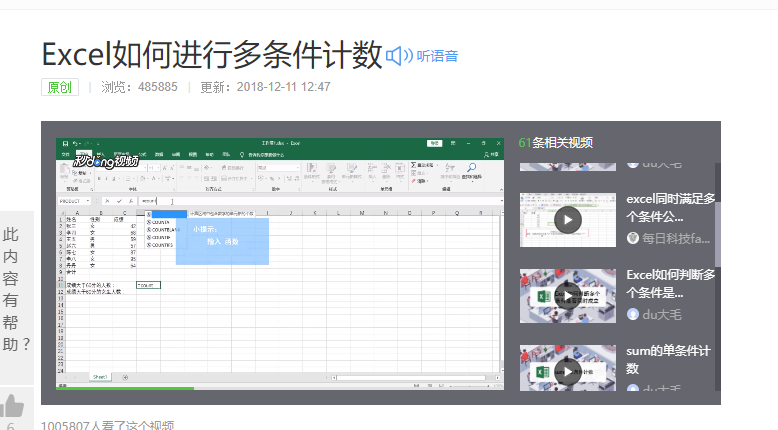The height and width of the screenshot is (430, 778).
Task: Open the excel同时满足多个条件公... title link
Action: tap(670, 207)
